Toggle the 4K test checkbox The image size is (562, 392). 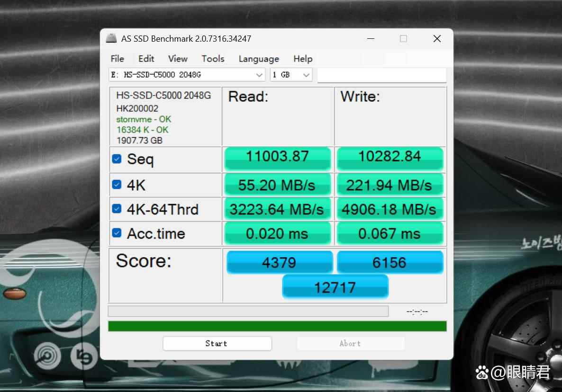pos(117,185)
